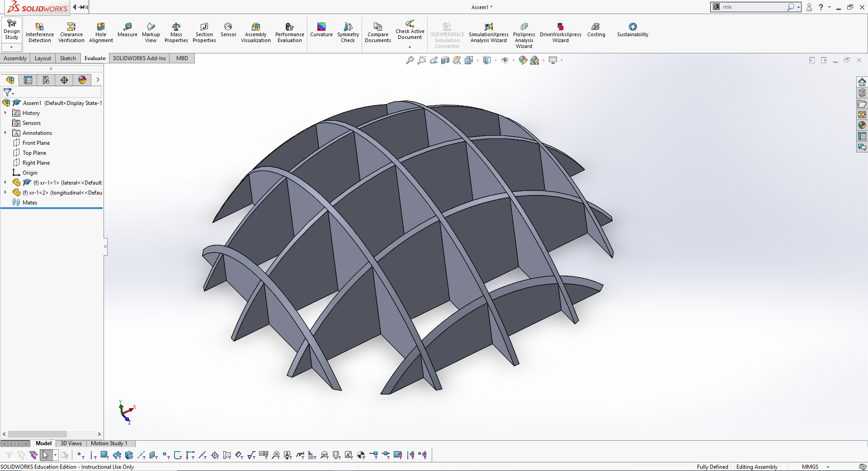868x471 pixels.
Task: Open the Costing tool
Action: coord(596,30)
